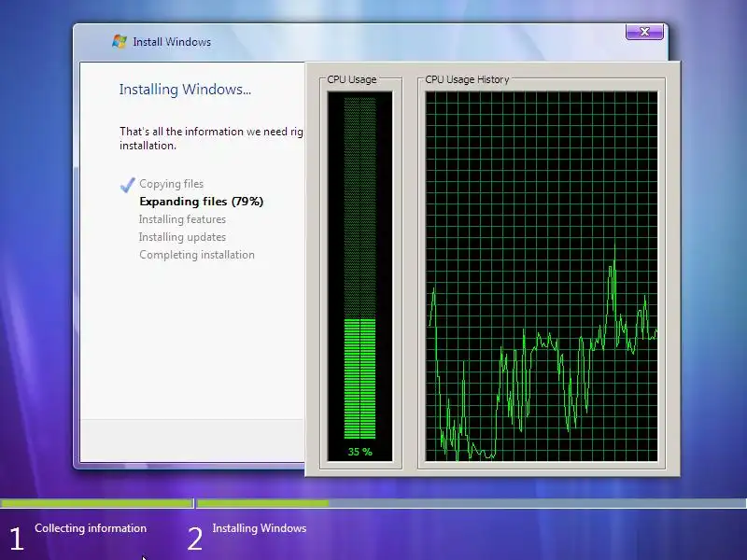Click the CPU Usage History graph
The image size is (747, 560).
(542, 276)
